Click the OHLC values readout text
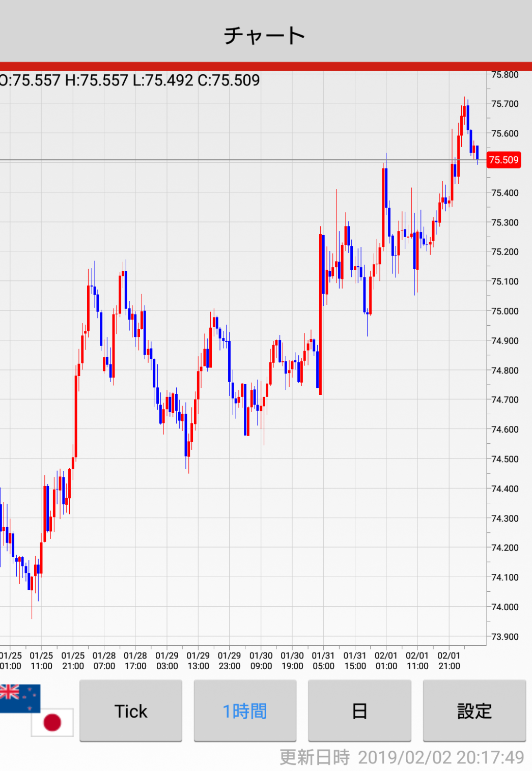The height and width of the screenshot is (771, 532). pos(130,80)
